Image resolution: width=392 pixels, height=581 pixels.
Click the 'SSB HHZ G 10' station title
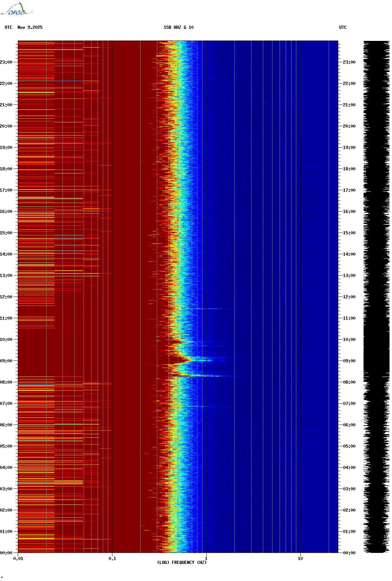[x=179, y=27]
